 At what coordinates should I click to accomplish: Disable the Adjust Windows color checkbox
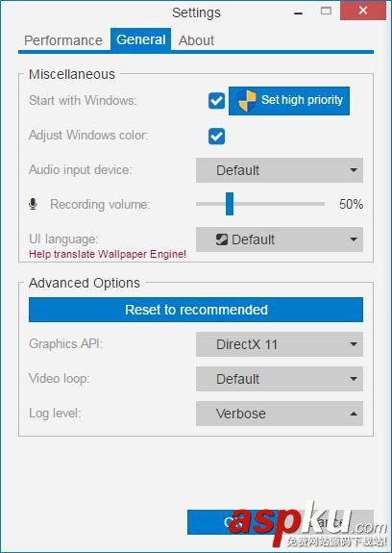pos(216,137)
